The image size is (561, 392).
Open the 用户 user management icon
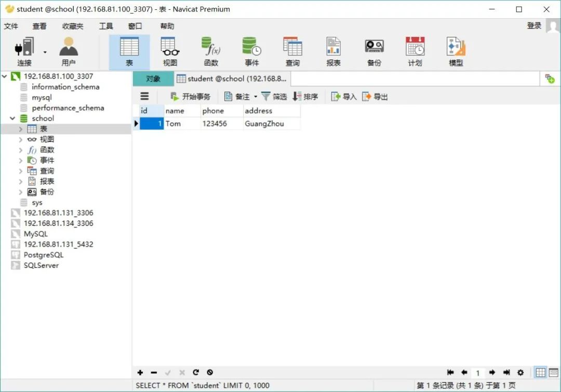pyautogui.click(x=69, y=52)
